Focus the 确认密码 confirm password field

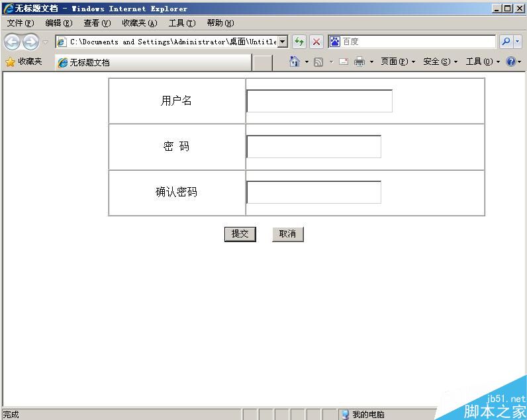[x=314, y=192]
